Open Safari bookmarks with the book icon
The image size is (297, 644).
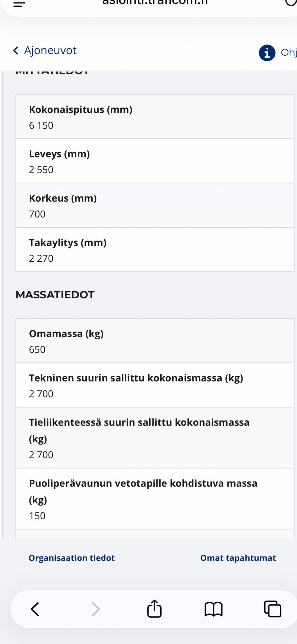pos(214,609)
